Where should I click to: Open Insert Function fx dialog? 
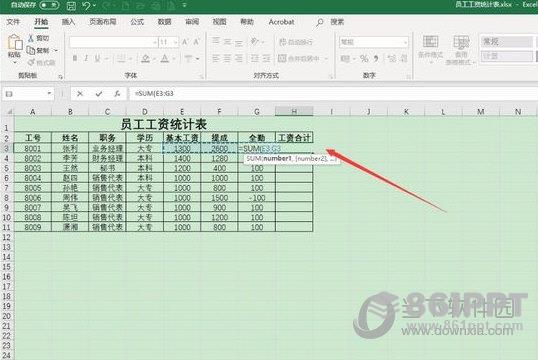(117, 94)
